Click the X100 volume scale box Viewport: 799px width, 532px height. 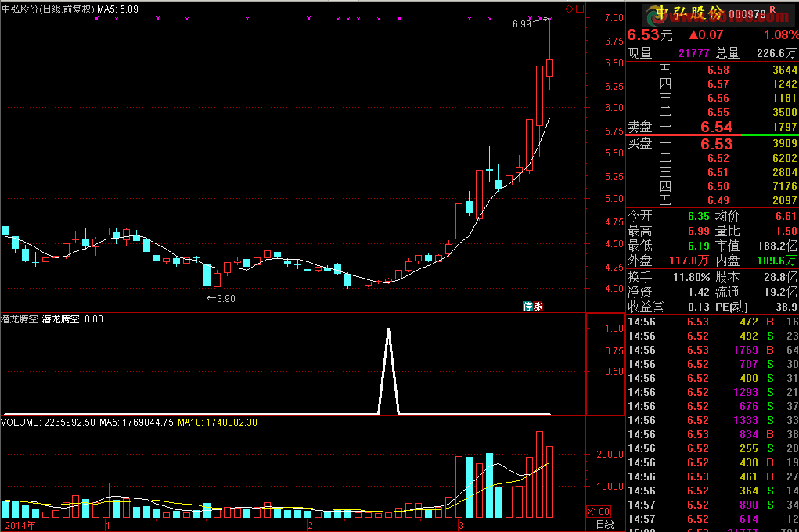coord(599,511)
